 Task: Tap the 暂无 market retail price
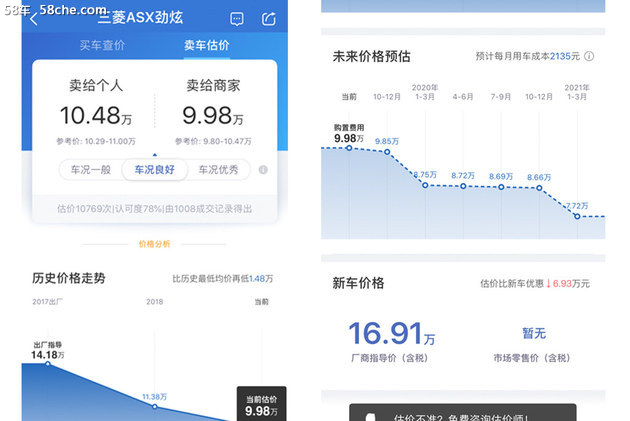point(534,333)
